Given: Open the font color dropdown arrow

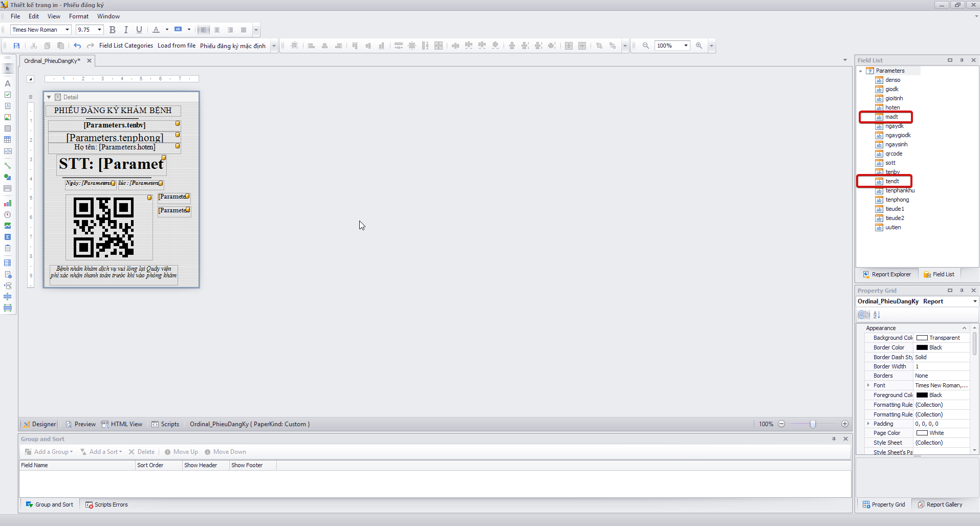Looking at the screenshot, I should coord(167,30).
